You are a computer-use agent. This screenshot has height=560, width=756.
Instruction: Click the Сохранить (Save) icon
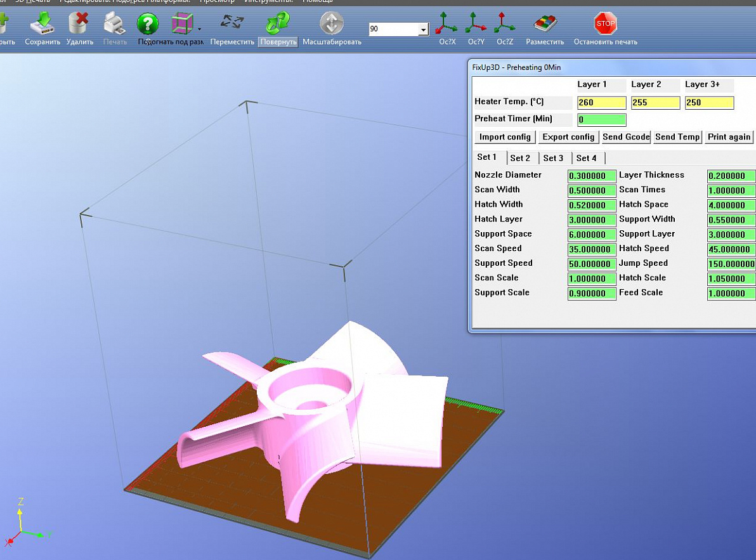tap(42, 23)
